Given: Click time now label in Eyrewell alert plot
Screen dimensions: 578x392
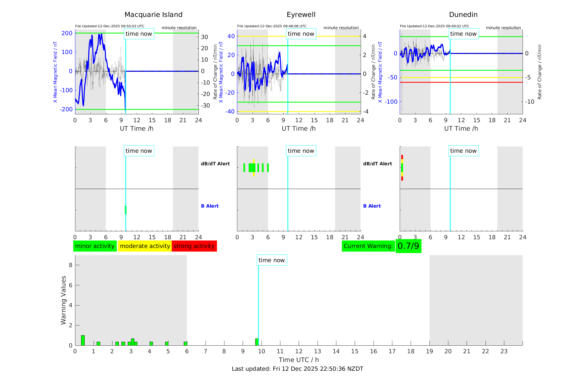Looking at the screenshot, I should [x=301, y=151].
